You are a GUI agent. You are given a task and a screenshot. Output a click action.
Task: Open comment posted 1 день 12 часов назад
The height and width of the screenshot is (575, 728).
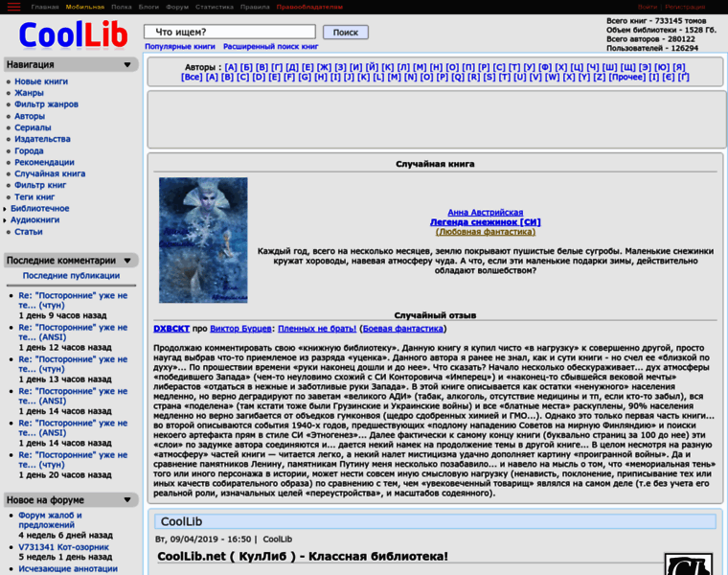[x=73, y=333]
